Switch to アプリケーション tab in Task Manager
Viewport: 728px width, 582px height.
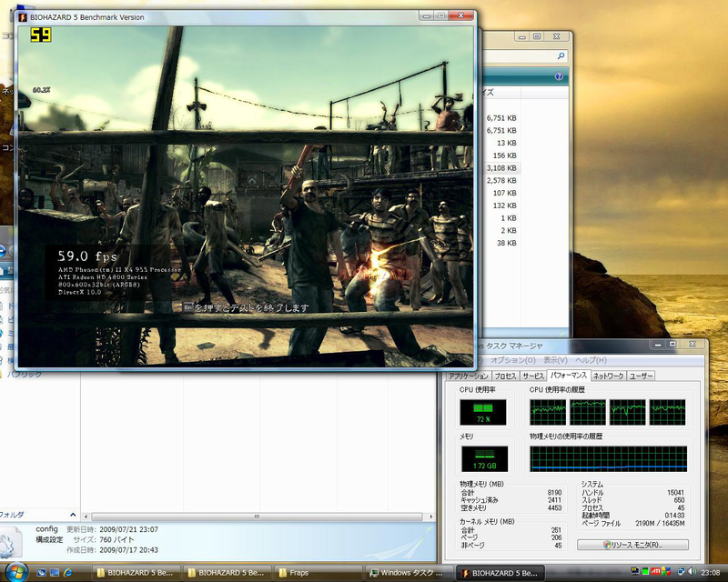468,376
